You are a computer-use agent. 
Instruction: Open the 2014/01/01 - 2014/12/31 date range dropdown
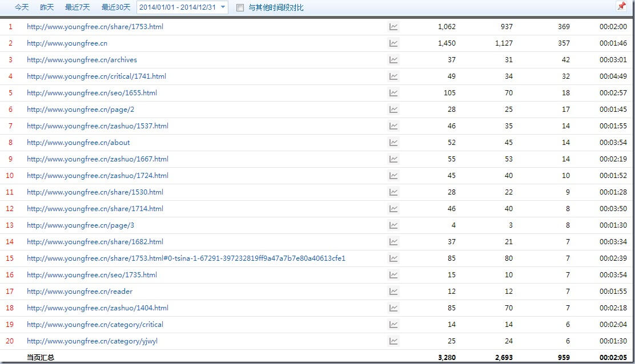(182, 7)
